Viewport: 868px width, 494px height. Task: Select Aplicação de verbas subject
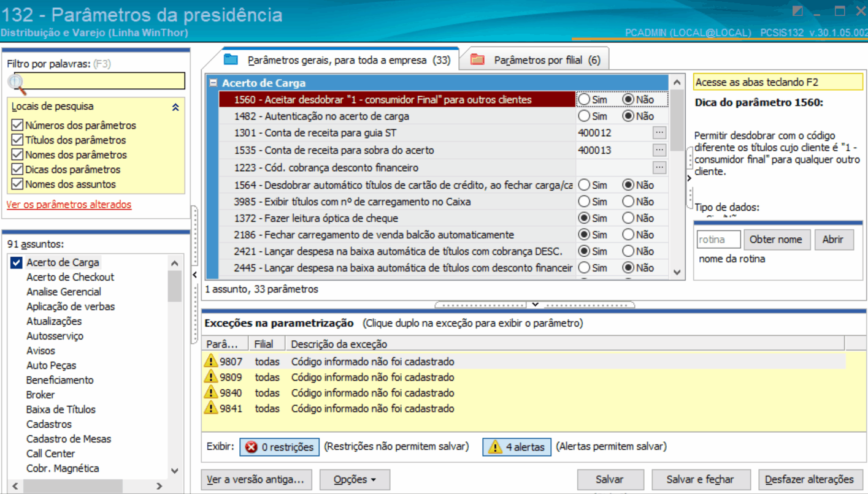(71, 306)
